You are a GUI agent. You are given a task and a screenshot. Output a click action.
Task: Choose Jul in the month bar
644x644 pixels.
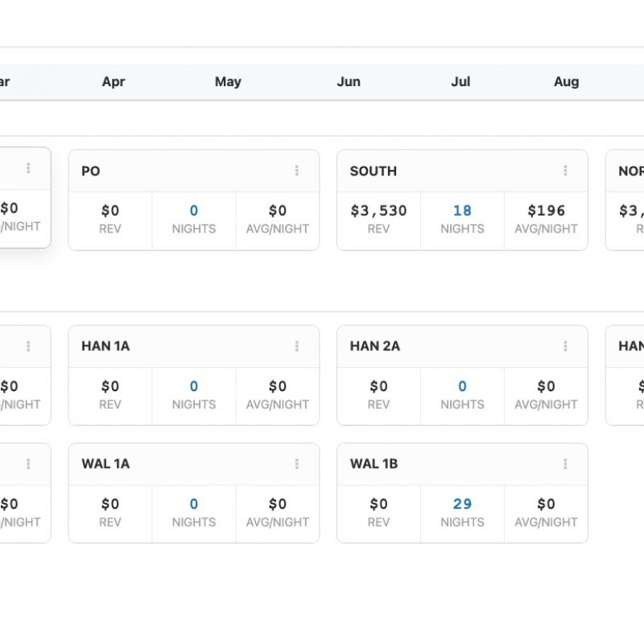pyautogui.click(x=460, y=82)
